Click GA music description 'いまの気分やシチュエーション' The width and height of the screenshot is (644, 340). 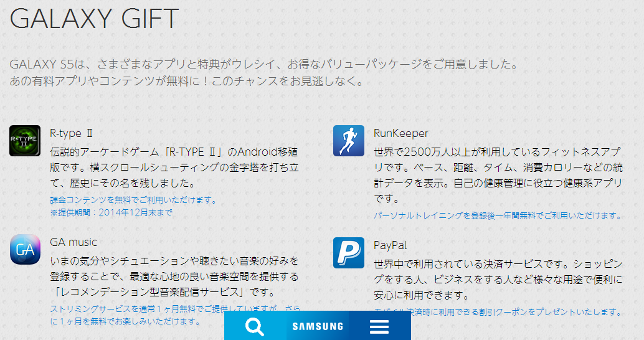pos(174,276)
